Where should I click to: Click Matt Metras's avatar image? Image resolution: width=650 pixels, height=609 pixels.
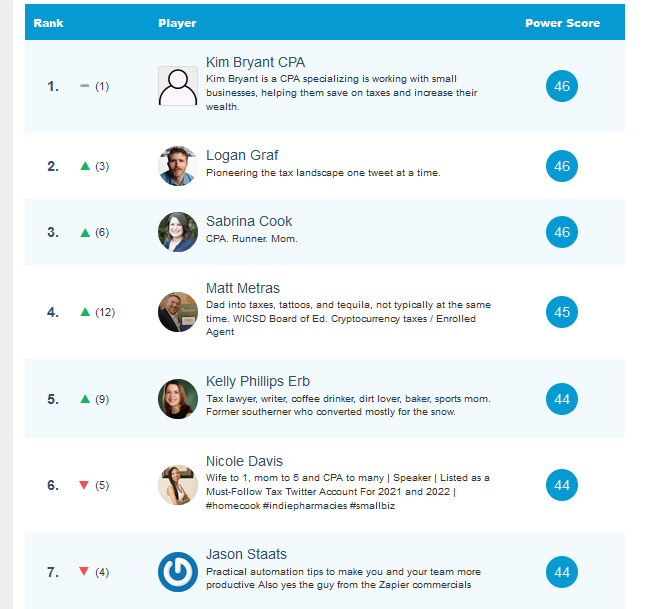click(x=178, y=312)
